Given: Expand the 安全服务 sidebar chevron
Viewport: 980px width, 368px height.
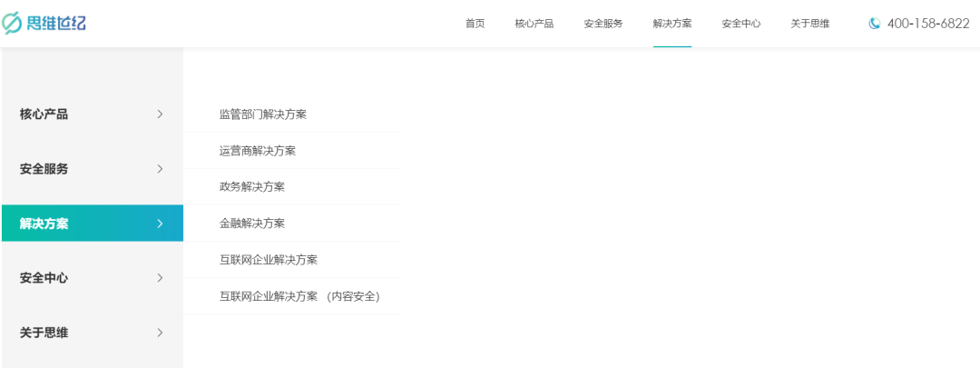Looking at the screenshot, I should pos(160,168).
